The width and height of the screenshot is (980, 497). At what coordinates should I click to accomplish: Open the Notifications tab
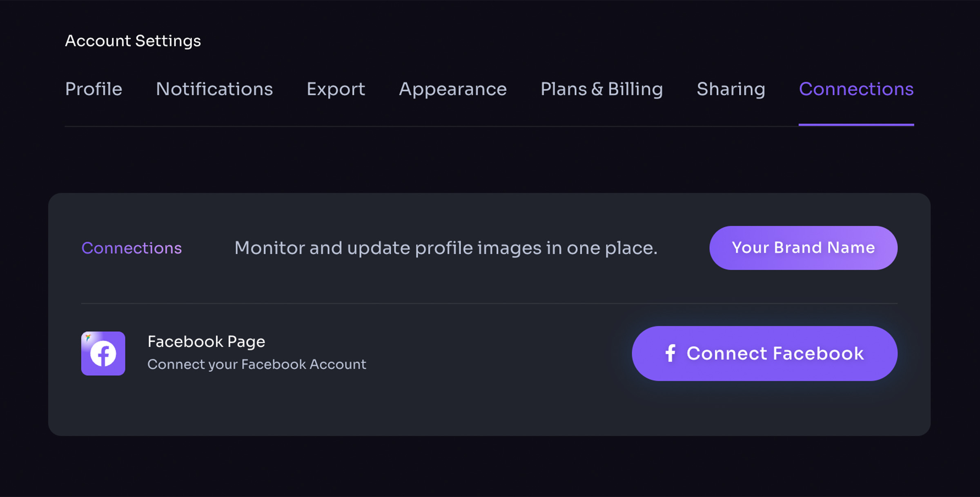[214, 89]
